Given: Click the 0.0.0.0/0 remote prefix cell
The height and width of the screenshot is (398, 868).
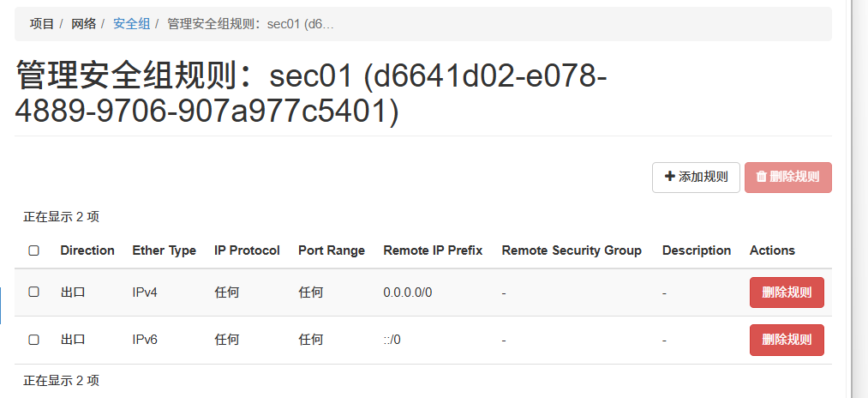Looking at the screenshot, I should click(x=408, y=292).
